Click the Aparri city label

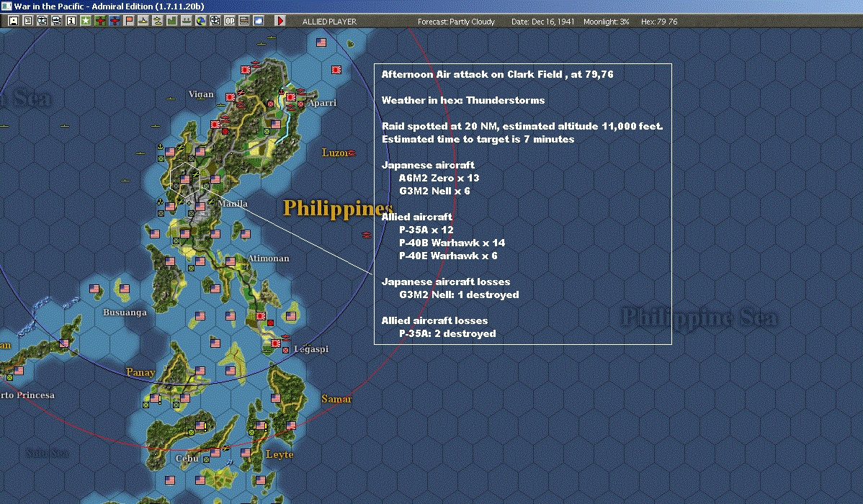point(322,103)
